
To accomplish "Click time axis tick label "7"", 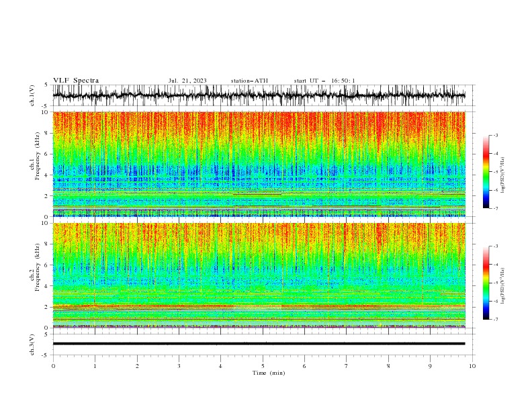I will coord(346,366).
